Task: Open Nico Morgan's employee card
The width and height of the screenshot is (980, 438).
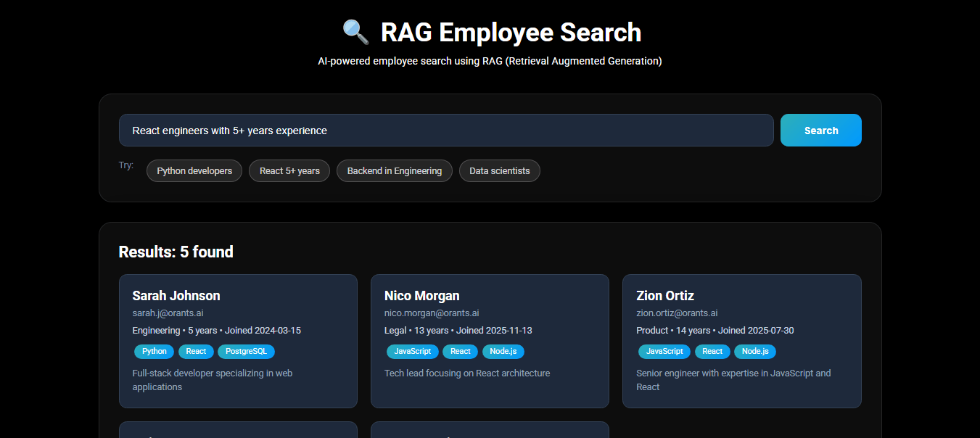Action: (421, 296)
